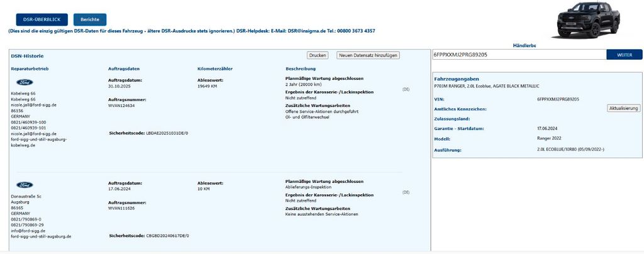Image resolution: width=644 pixels, height=254 pixels.
Task: Click Neuen Datensatz hinzufügen button
Action: pyautogui.click(x=368, y=55)
